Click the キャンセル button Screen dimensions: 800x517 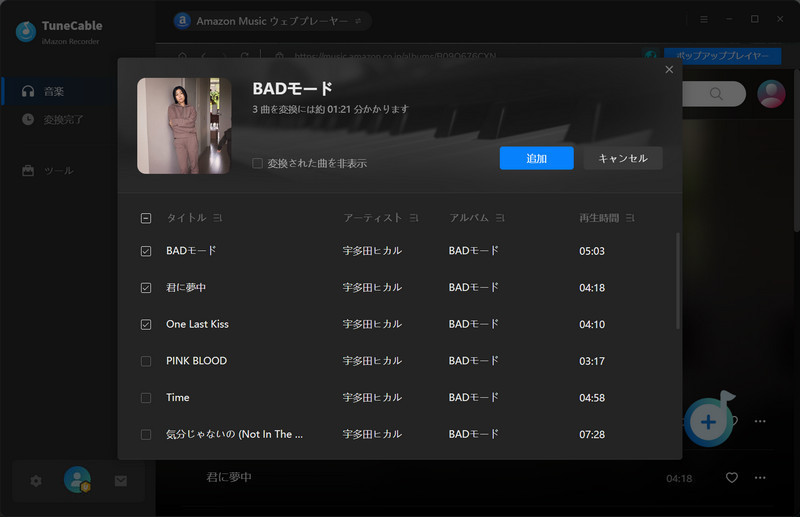click(x=623, y=158)
